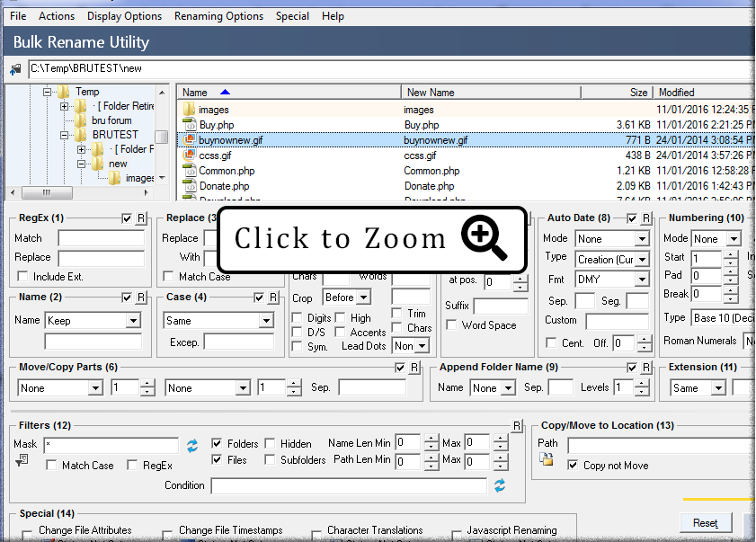Viewport: 756px width, 542px height.
Task: Click the folder tree horizontal scrollbar thumb
Action: (x=47, y=193)
